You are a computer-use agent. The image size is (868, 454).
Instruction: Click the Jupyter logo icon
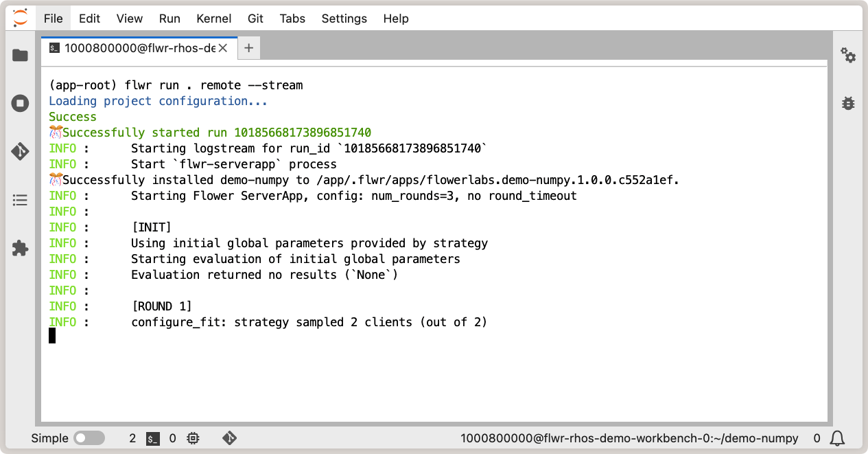coord(21,19)
